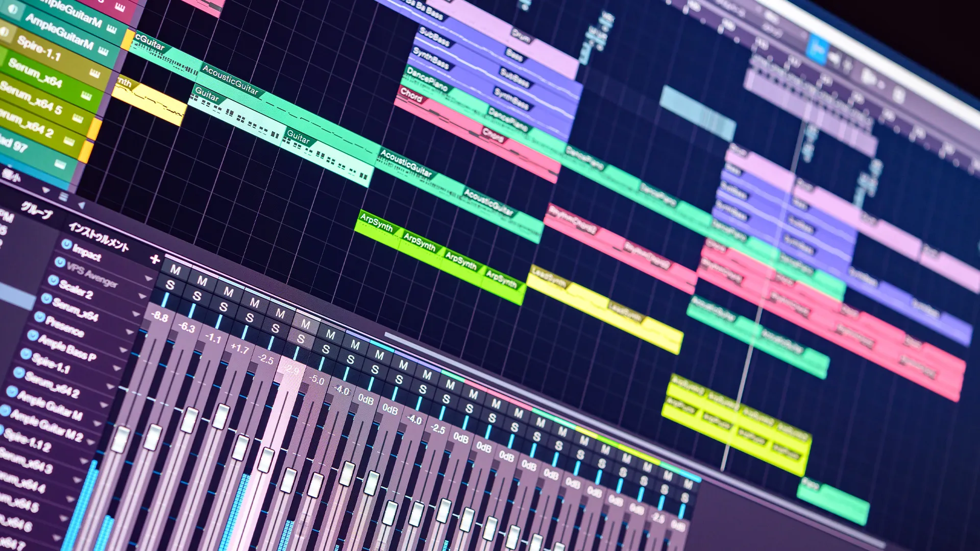Select the first AcousticGuitar clip in the arrangement
This screenshot has width=980, height=551.
pos(288,112)
